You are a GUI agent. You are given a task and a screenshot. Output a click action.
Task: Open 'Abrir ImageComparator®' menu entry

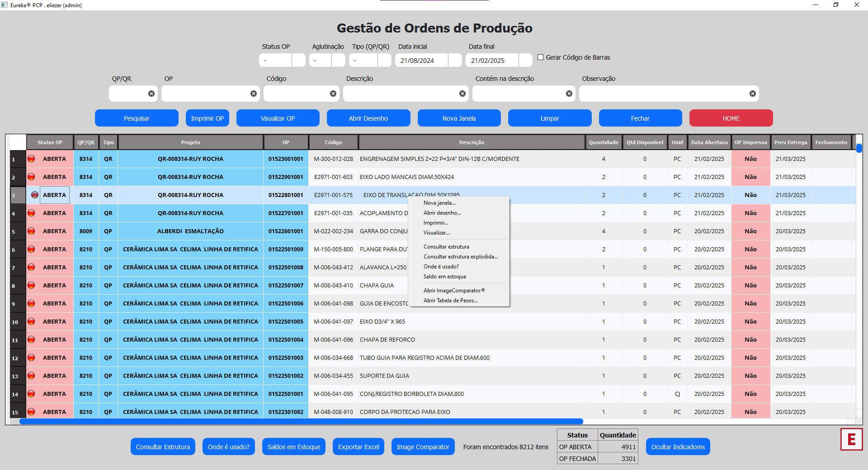[459, 291]
